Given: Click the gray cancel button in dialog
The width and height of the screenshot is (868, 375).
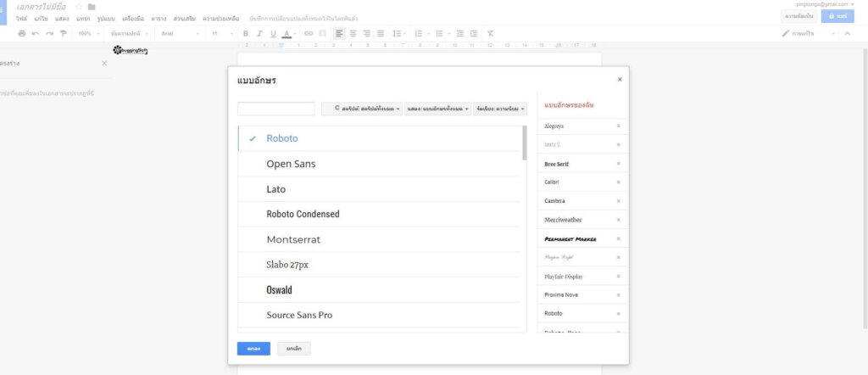Looking at the screenshot, I should (x=294, y=349).
